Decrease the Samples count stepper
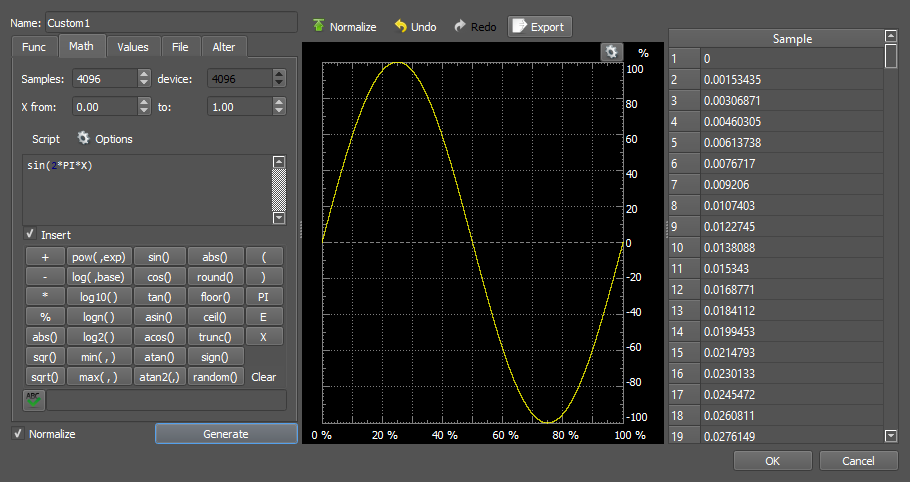This screenshot has height=484, width=912. click(x=144, y=83)
